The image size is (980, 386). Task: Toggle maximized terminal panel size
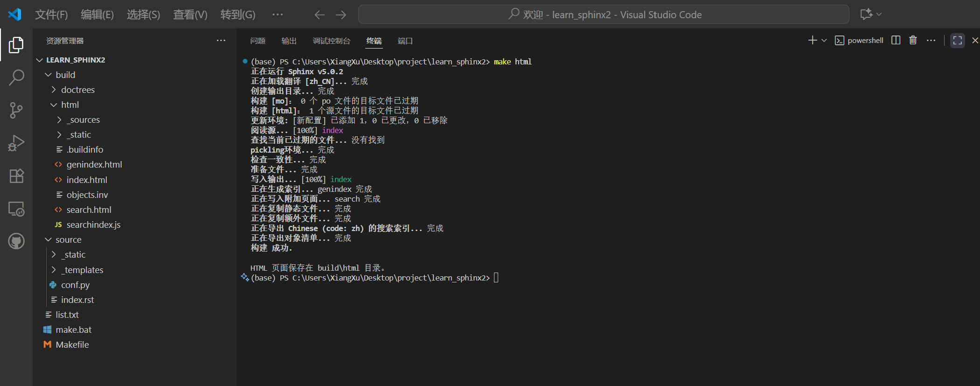coord(957,41)
